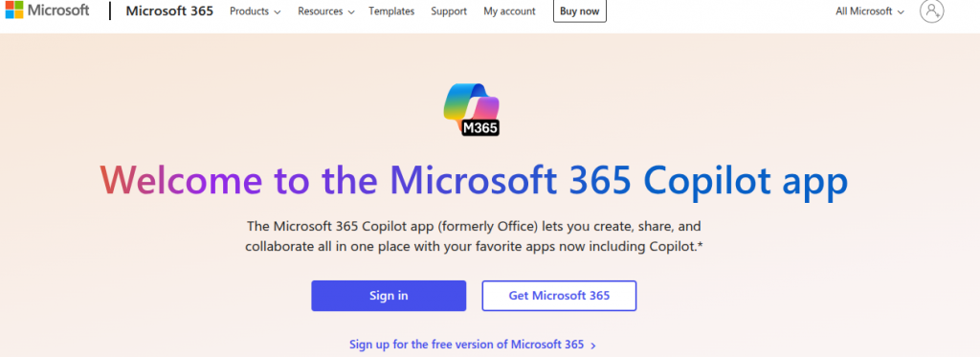Follow the free version sign up link
This screenshot has width=980, height=357.
466,345
